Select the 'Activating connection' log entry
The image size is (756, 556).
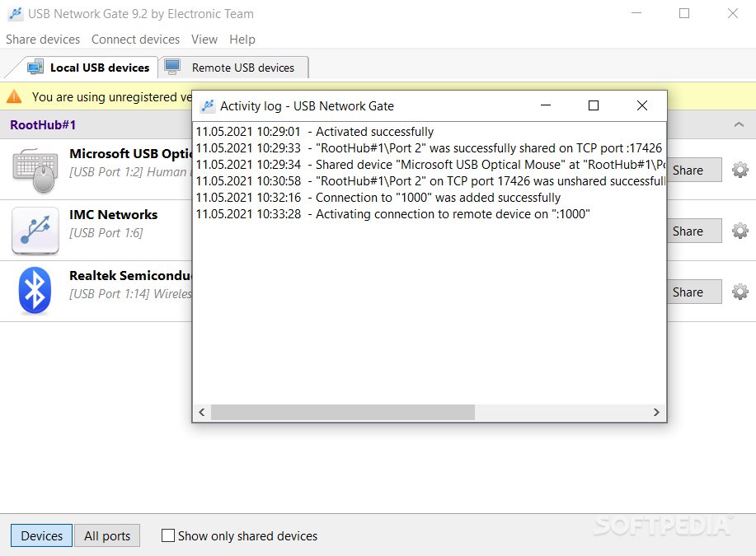393,213
